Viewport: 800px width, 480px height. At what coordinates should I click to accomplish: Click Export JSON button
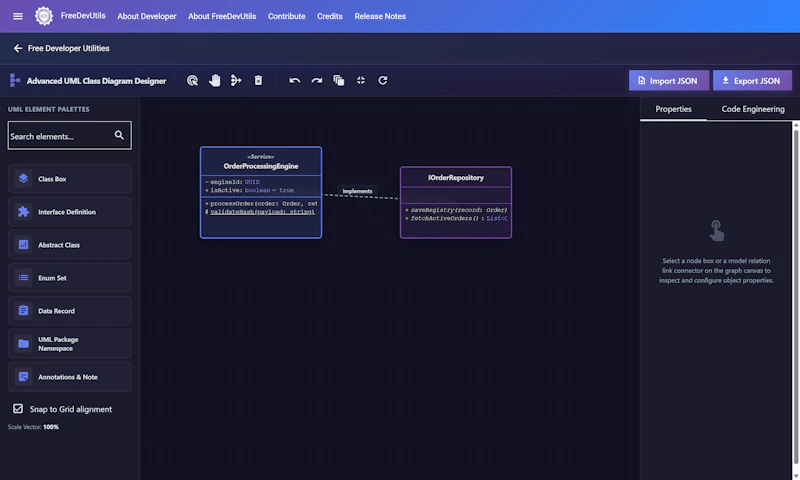[x=752, y=81]
